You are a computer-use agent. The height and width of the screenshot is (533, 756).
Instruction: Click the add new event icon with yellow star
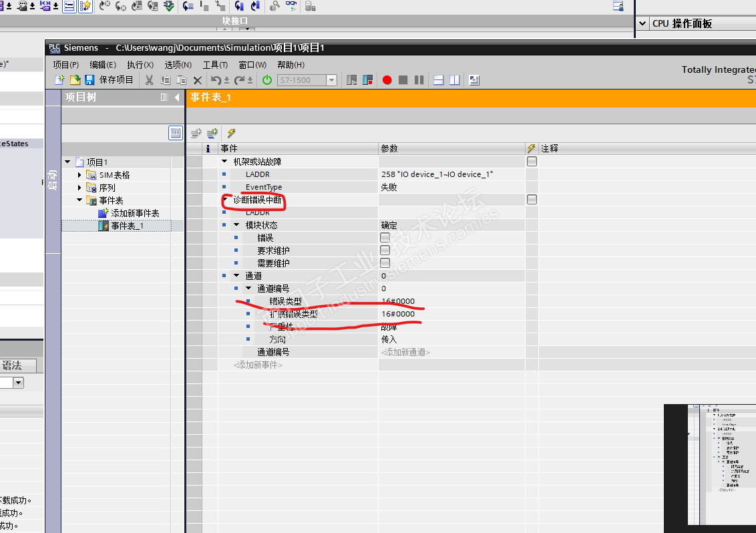pyautogui.click(x=212, y=133)
